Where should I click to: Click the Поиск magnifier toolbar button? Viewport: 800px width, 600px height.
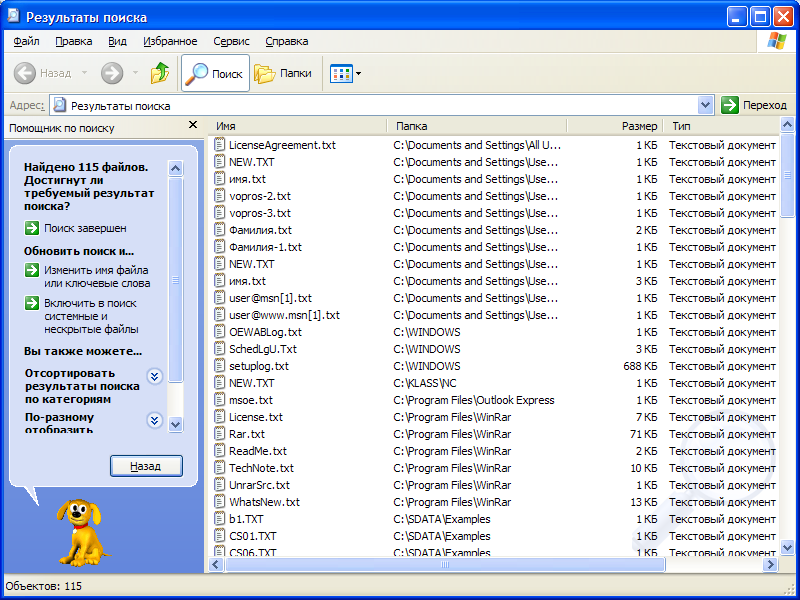point(215,73)
